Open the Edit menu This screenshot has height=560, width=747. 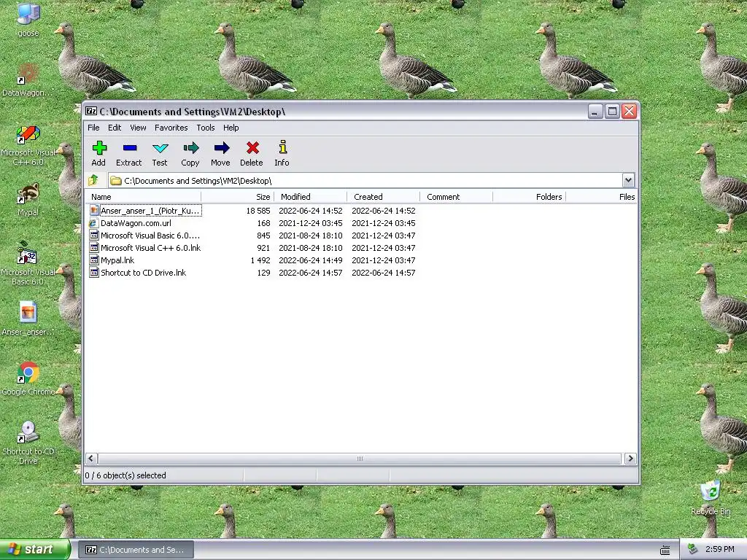(x=115, y=128)
